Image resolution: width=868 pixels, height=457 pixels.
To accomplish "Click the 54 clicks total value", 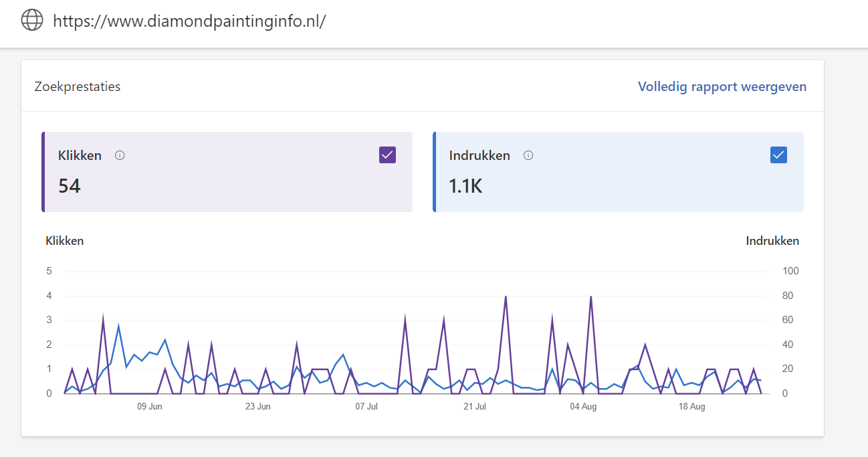I will [70, 186].
